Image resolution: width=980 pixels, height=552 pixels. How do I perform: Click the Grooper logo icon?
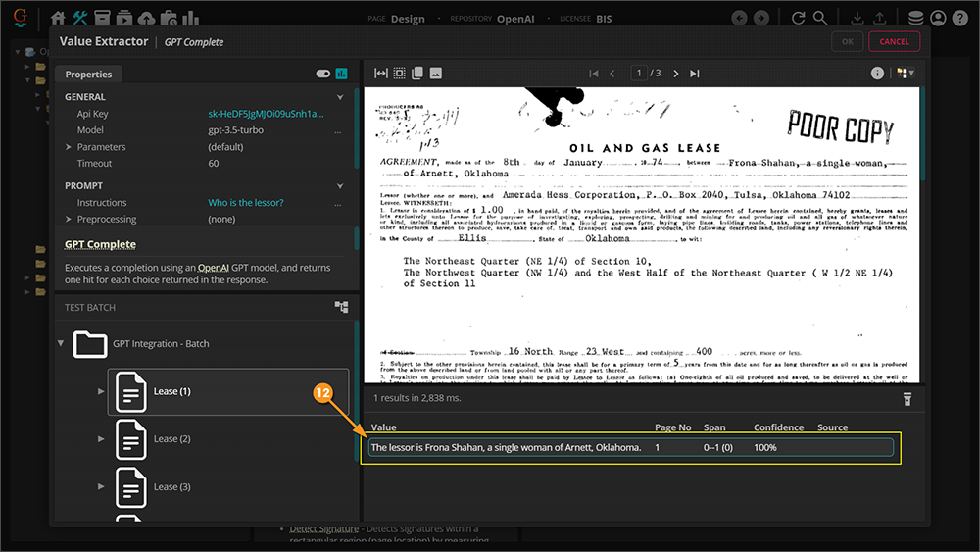(x=20, y=17)
